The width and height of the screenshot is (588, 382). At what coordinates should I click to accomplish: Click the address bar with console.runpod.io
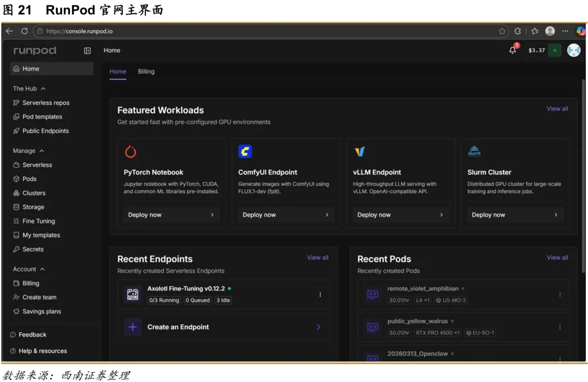271,31
